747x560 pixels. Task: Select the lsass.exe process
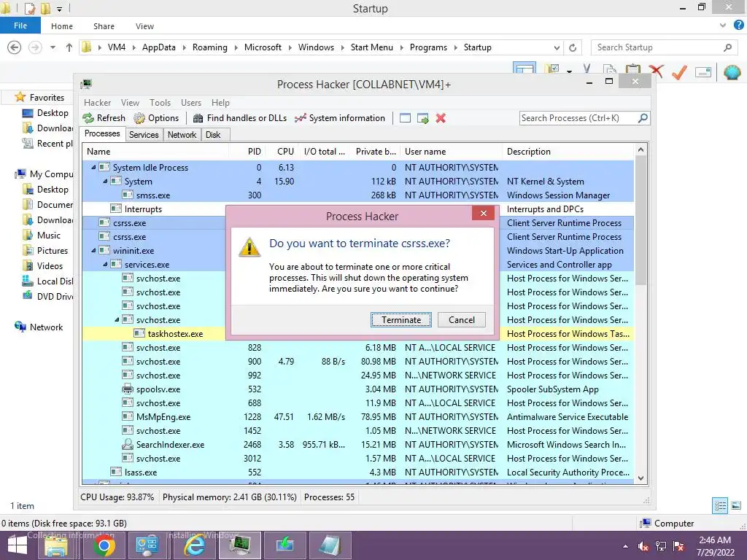357,472
